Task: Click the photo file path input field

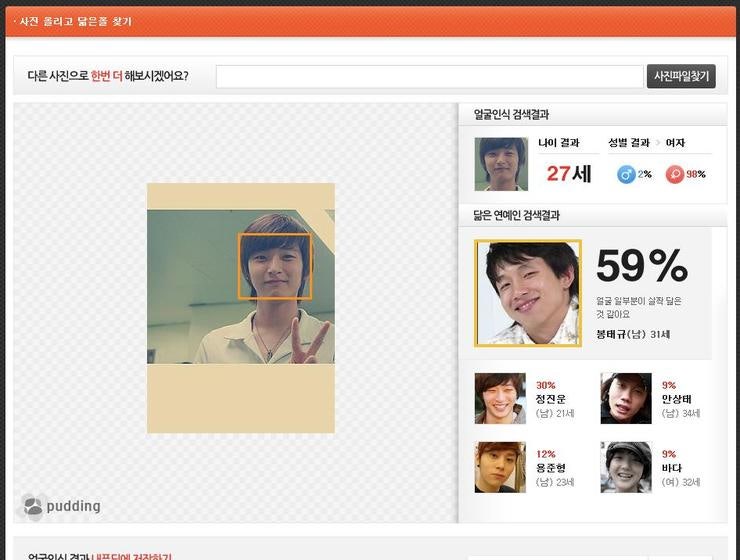Action: pos(429,77)
